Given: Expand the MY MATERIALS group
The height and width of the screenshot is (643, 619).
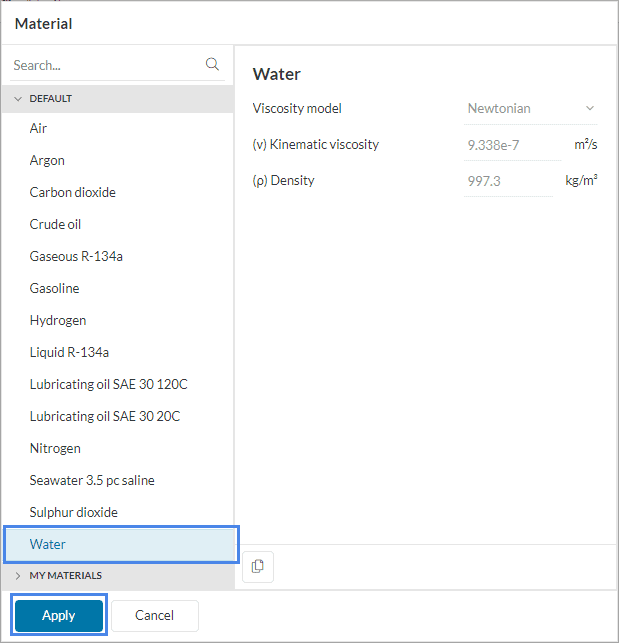Looking at the screenshot, I should [x=18, y=575].
